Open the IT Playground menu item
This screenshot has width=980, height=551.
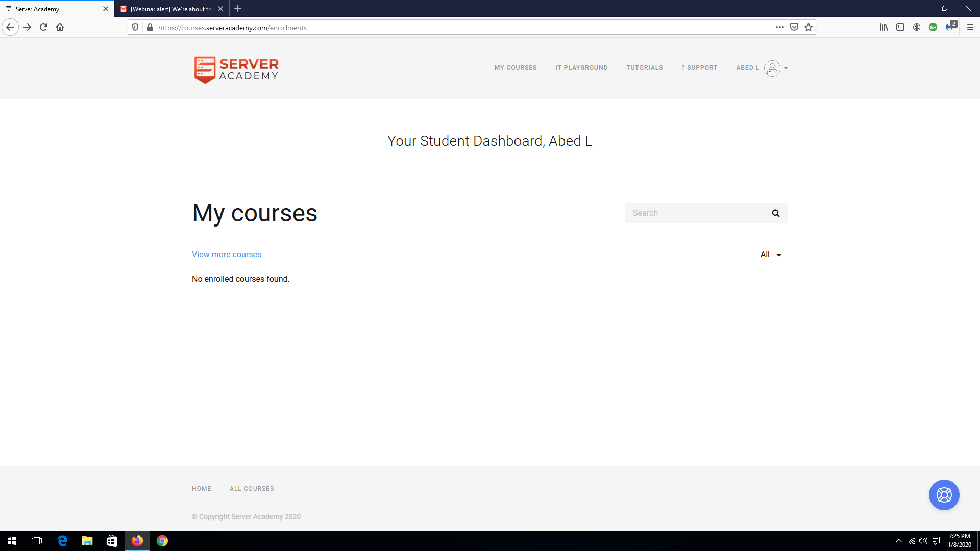[581, 68]
